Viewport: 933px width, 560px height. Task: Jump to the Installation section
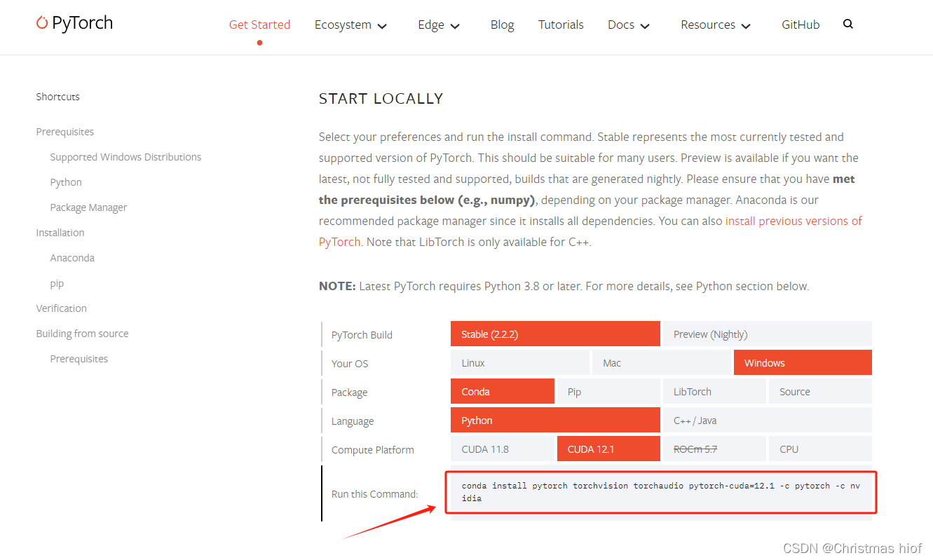[x=60, y=233]
